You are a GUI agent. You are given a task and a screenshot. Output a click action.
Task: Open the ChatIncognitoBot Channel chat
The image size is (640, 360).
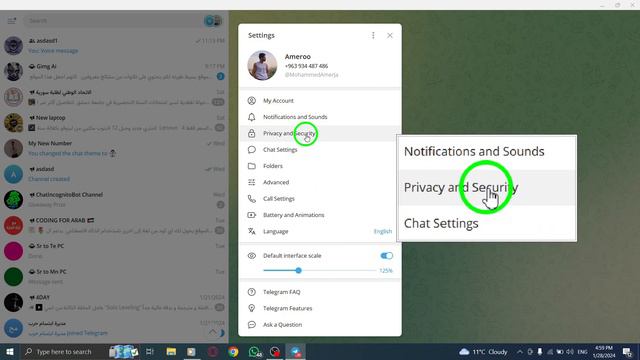pyautogui.click(x=114, y=200)
